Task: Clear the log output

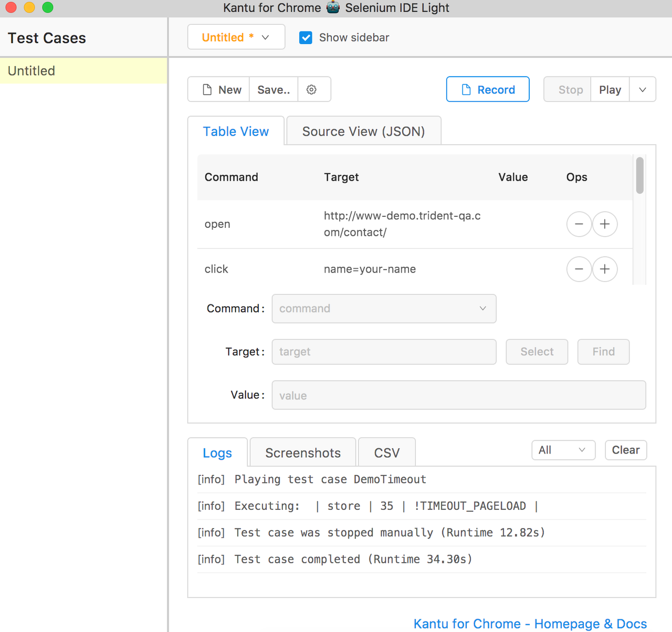Action: [x=626, y=450]
